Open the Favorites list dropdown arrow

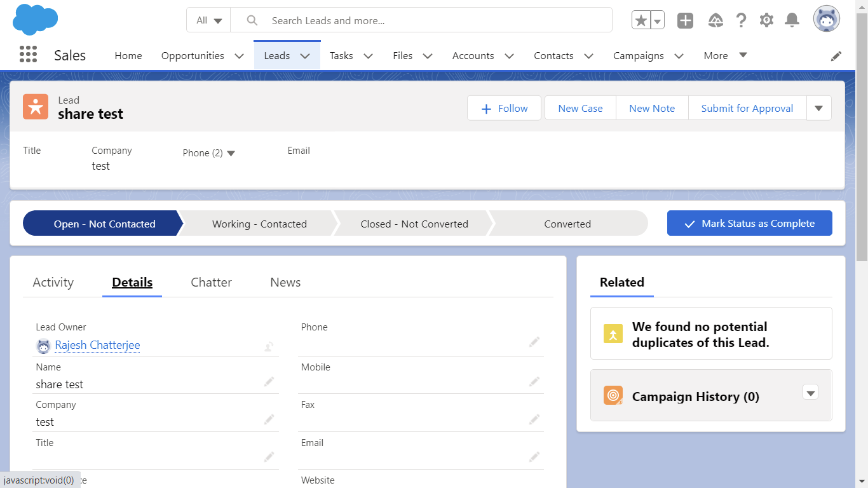(658, 20)
